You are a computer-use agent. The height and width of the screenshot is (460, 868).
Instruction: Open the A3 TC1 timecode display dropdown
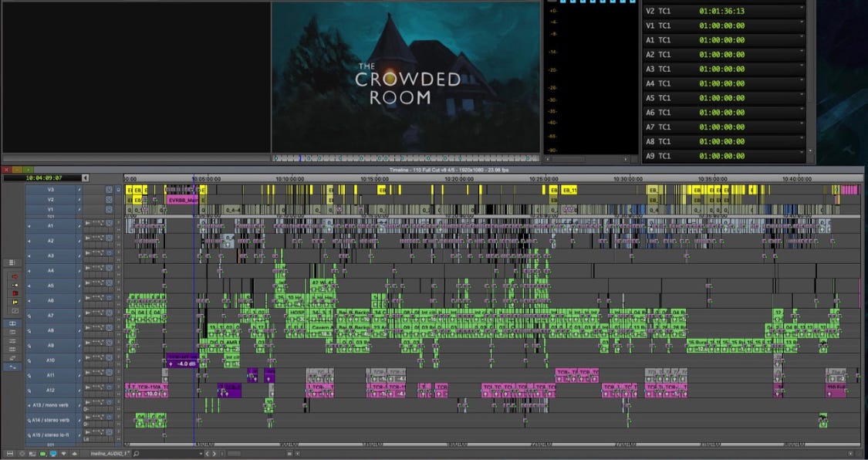[x=802, y=66]
